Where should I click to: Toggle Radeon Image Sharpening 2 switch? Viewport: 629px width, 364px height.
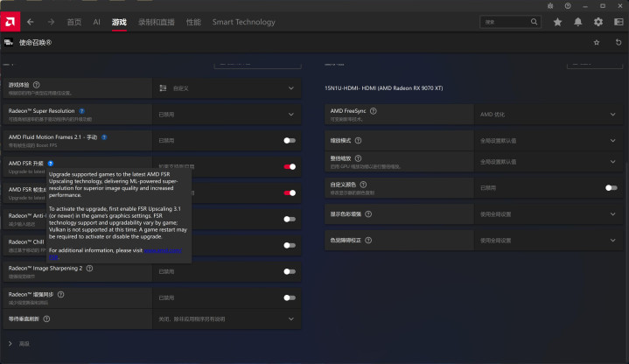[289, 271]
